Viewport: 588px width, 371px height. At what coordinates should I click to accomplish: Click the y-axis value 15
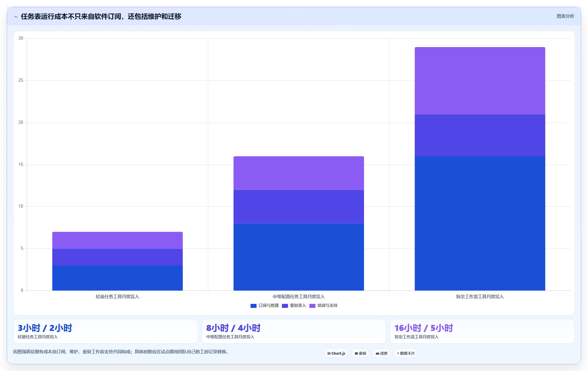point(21,165)
